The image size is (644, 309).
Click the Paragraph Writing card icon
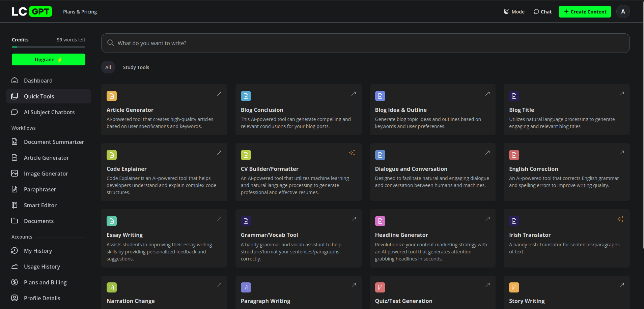[246, 287]
